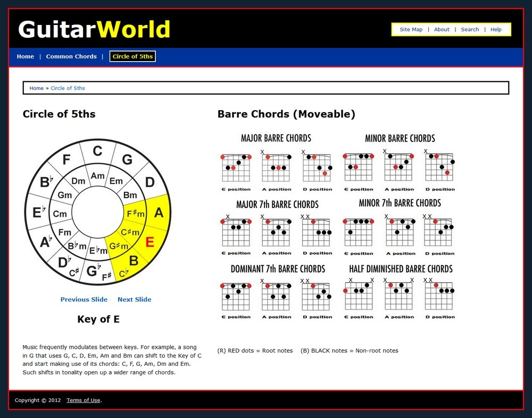This screenshot has height=418, width=532.
Task: Click the A♭ segment on the outer circle
Action: click(46, 242)
